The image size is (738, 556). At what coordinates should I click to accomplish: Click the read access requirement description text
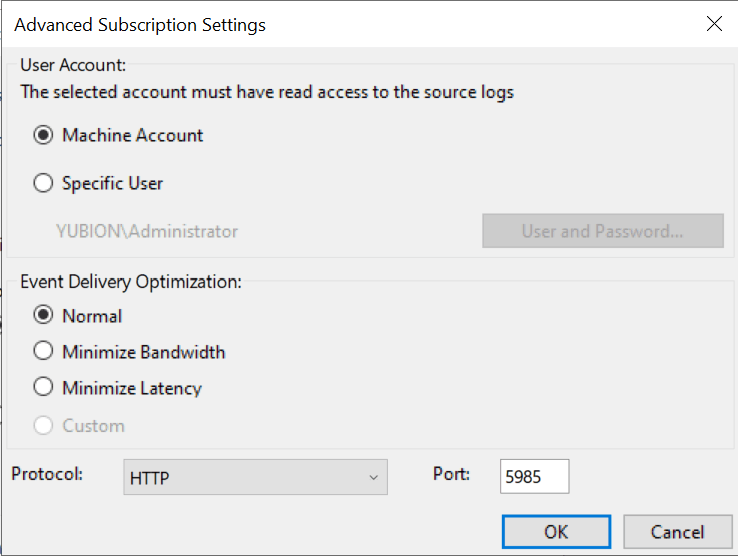pos(267,92)
